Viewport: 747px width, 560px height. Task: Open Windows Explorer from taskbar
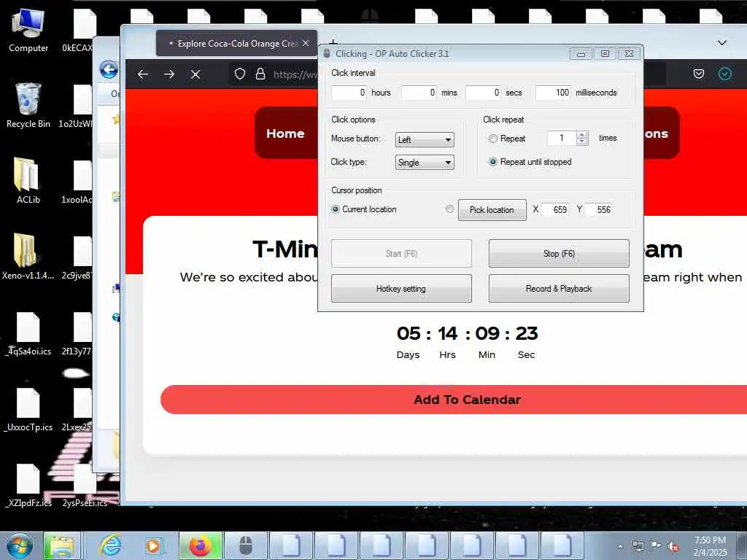[x=61, y=545]
